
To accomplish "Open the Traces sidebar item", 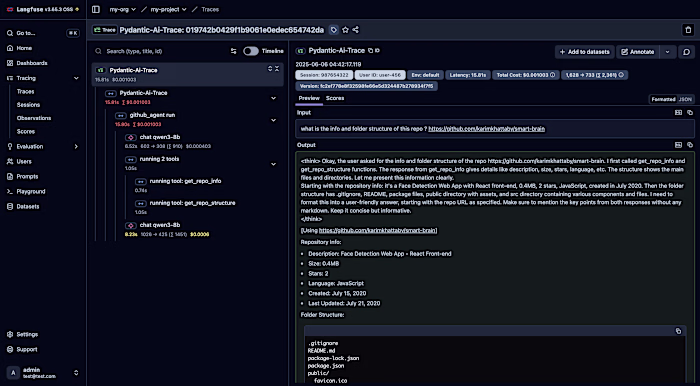I will point(25,91).
